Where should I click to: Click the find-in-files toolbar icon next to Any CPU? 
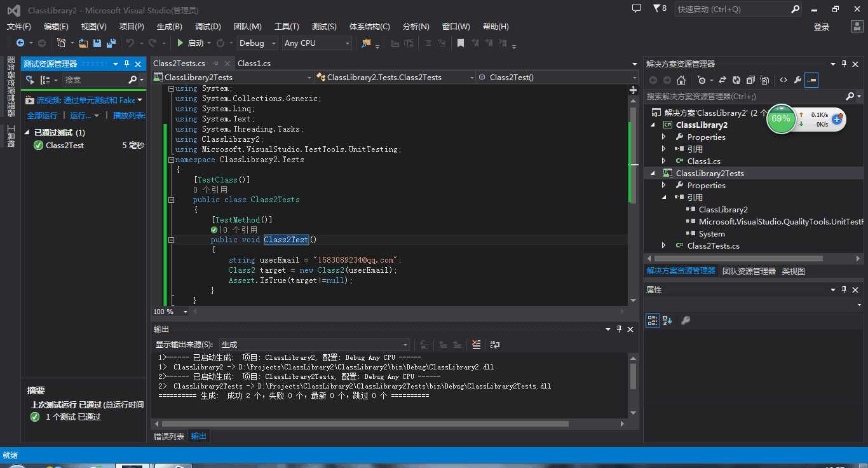click(366, 43)
